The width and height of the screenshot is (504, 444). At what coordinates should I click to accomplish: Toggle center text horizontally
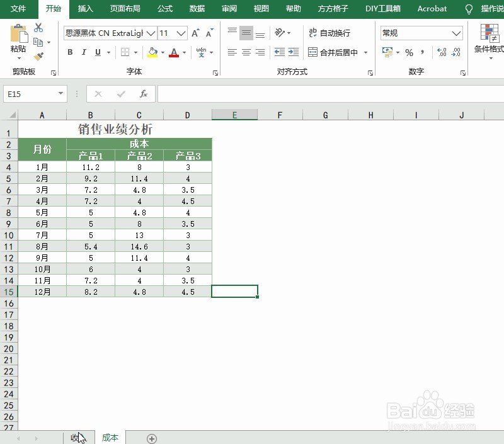point(246,52)
